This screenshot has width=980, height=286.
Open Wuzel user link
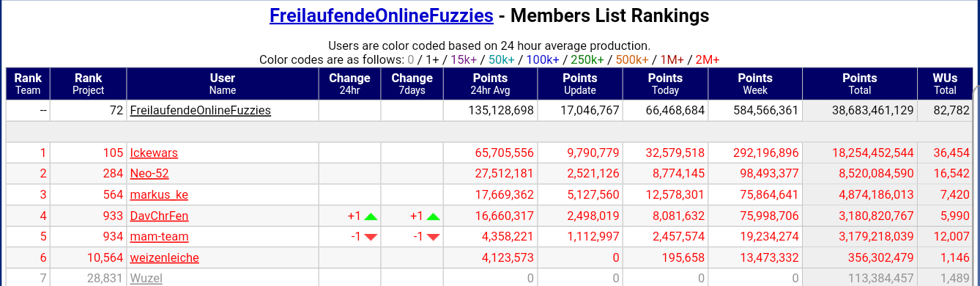tap(146, 279)
